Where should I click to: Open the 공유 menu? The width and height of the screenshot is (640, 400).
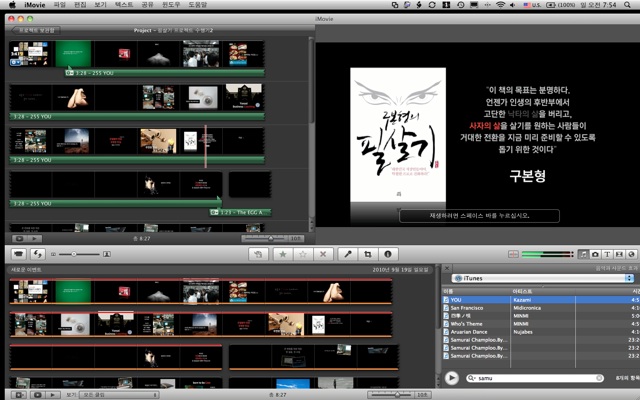[147, 4]
